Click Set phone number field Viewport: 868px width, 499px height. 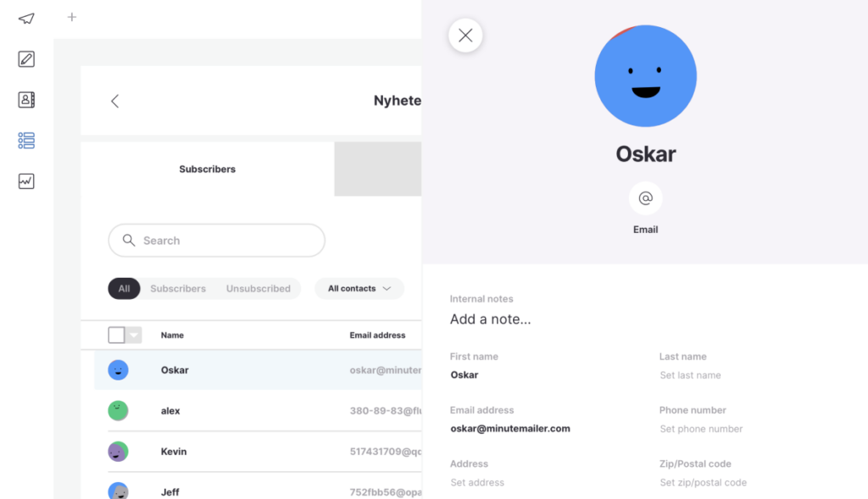pos(701,429)
